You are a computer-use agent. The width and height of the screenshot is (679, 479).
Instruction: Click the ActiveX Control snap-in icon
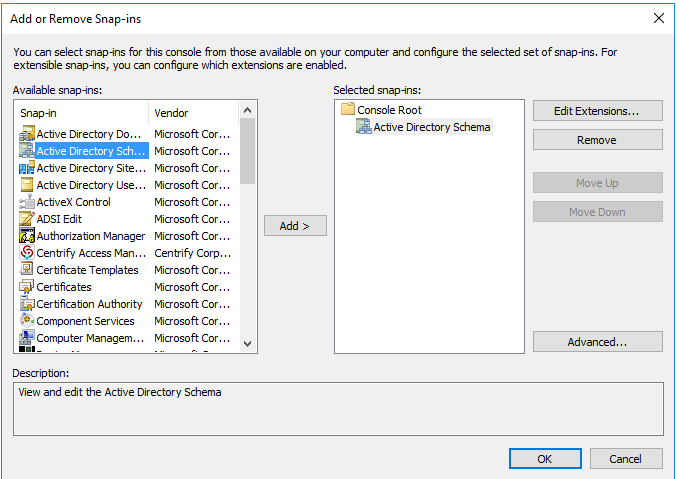(x=27, y=202)
